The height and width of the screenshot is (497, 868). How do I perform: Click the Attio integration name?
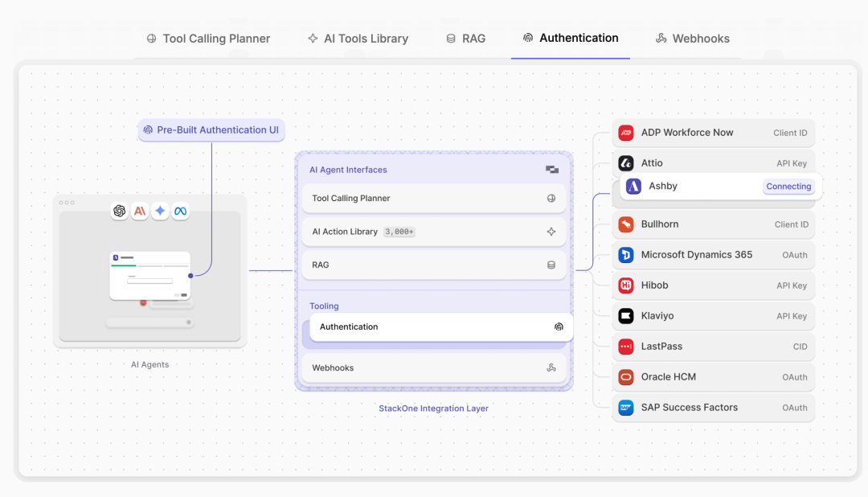pos(652,163)
